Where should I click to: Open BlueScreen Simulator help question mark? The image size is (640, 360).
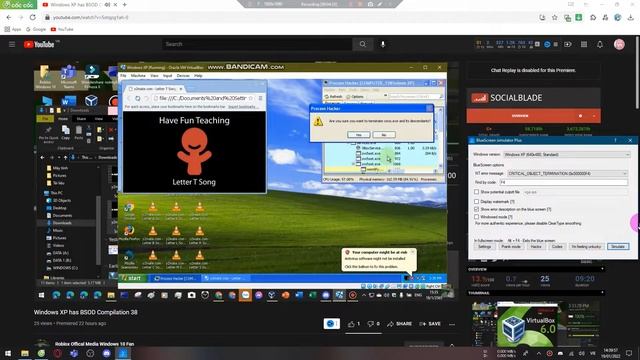(x=616, y=140)
